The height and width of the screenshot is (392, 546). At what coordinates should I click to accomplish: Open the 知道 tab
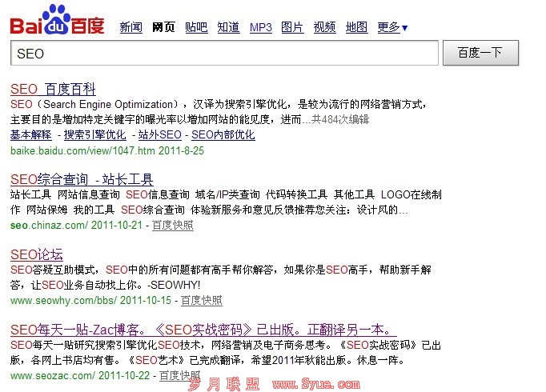coord(228,27)
